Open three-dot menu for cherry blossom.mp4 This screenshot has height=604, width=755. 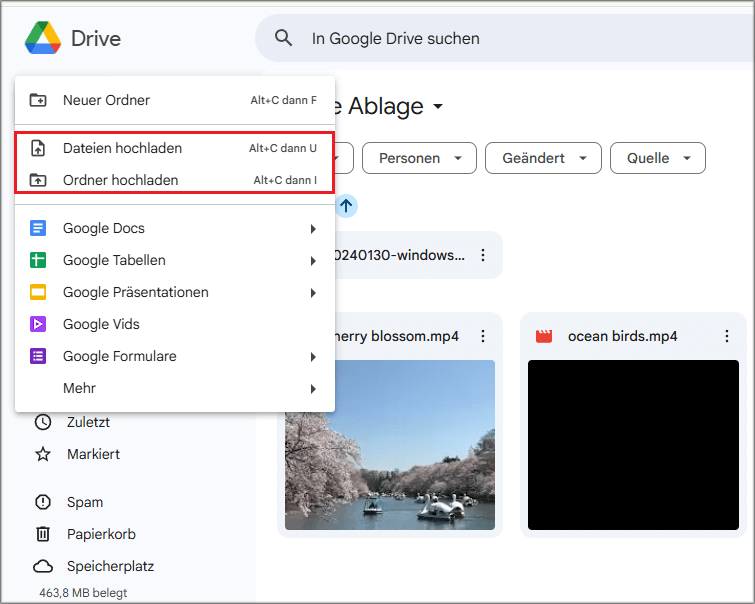click(x=483, y=336)
